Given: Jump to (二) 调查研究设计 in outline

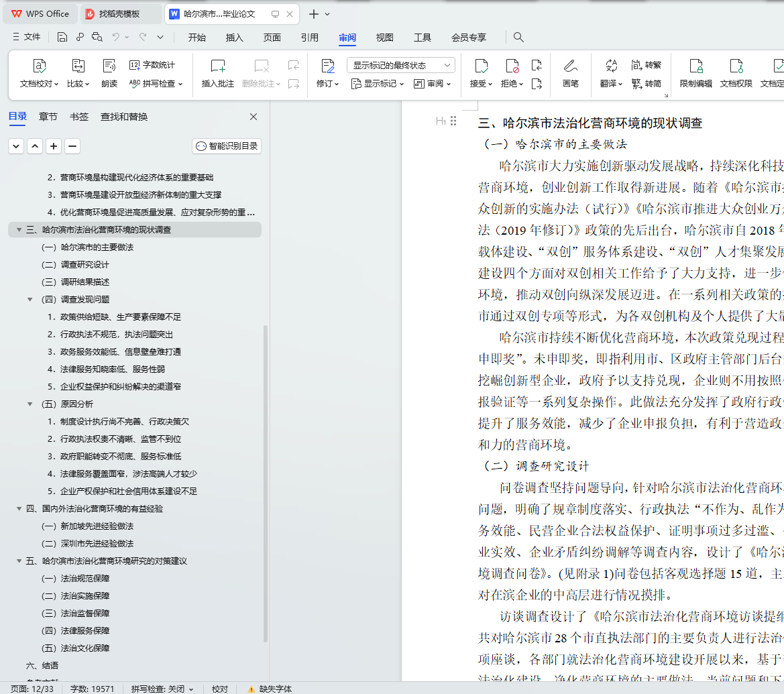Looking at the screenshot, I should pos(75,264).
